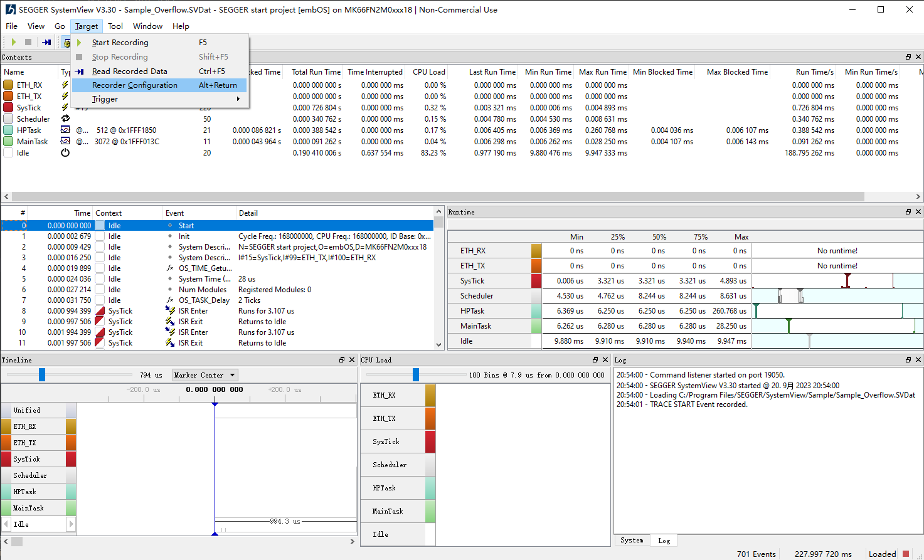The width and height of the screenshot is (924, 560).
Task: Float the CPU Load panel
Action: (595, 360)
